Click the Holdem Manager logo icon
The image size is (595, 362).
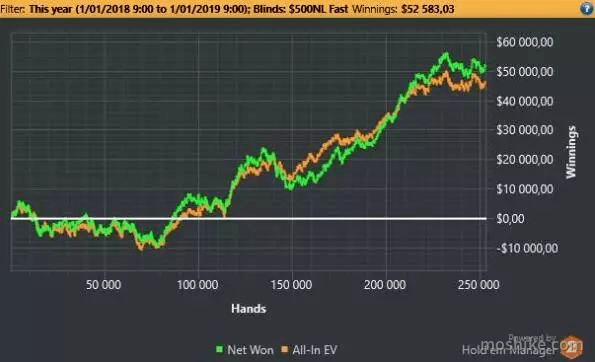click(x=572, y=347)
